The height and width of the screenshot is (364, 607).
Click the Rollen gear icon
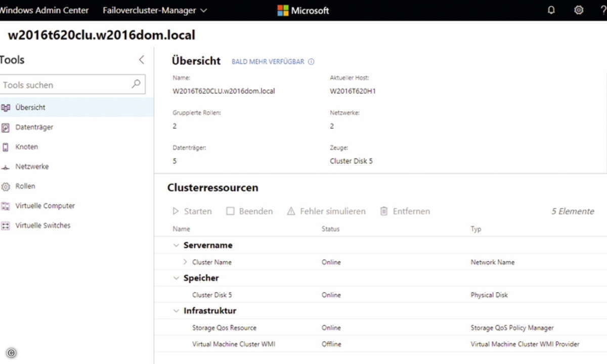click(6, 187)
